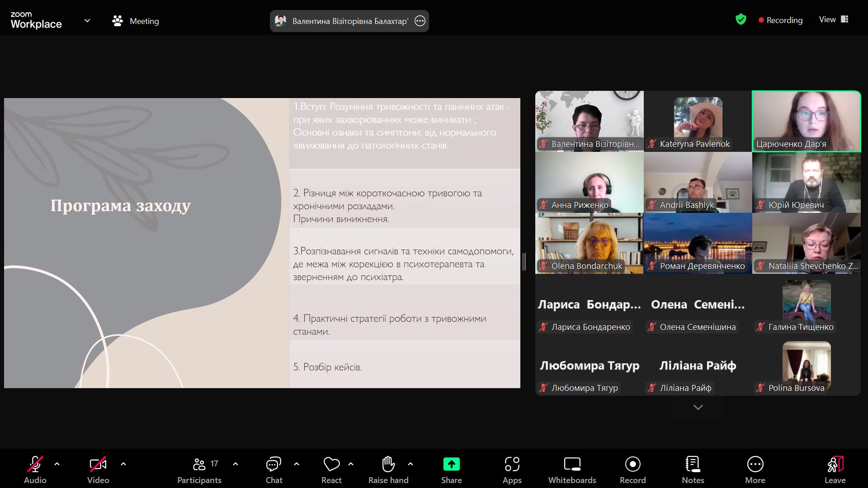This screenshot has width=868, height=488.
Task: Click the presenter avatar in the share bar
Action: 281,21
